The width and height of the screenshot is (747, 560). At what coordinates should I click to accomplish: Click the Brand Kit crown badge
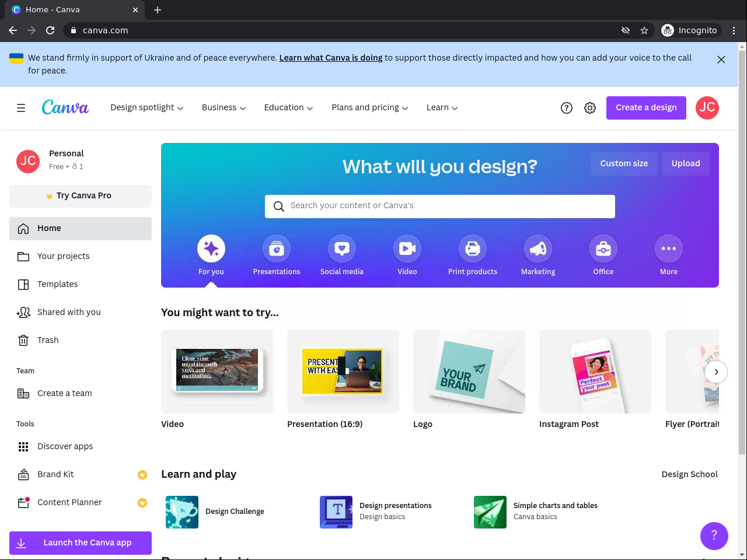(x=142, y=475)
